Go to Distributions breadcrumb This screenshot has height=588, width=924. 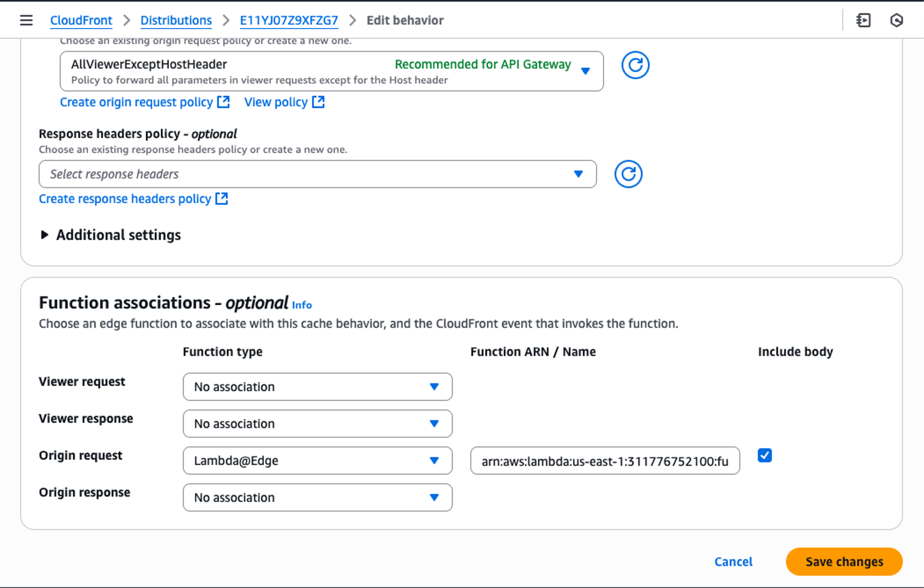(176, 20)
